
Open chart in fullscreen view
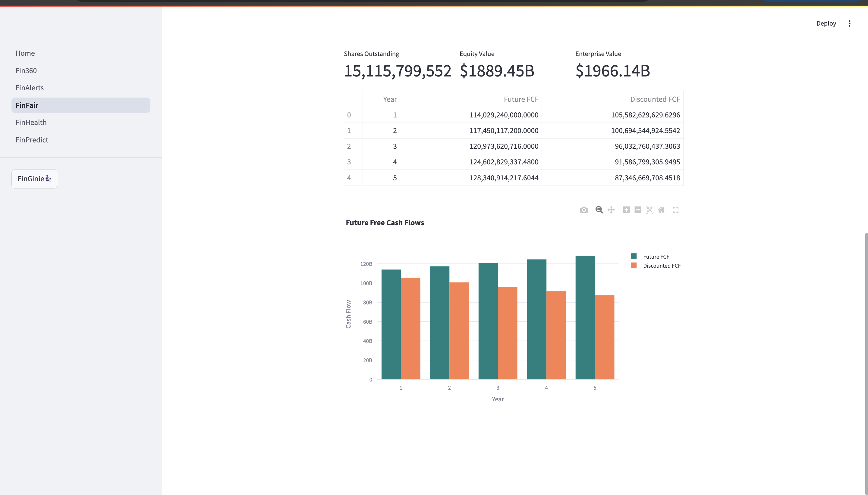(x=675, y=210)
